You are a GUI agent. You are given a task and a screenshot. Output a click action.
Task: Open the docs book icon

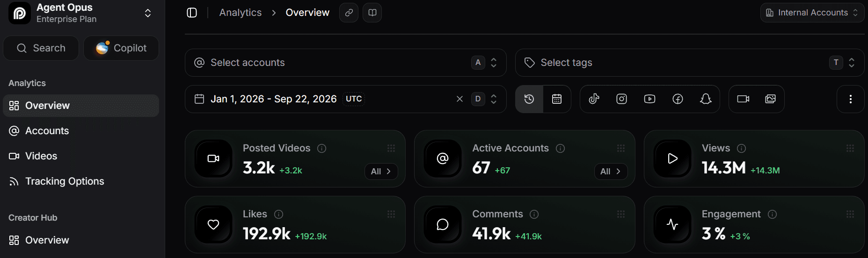372,13
